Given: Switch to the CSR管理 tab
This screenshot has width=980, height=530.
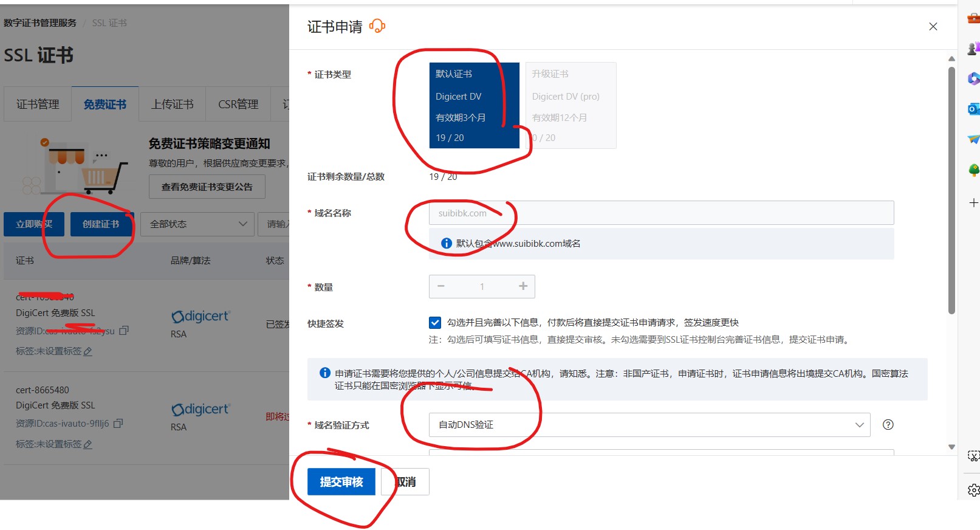Looking at the screenshot, I should pos(238,104).
